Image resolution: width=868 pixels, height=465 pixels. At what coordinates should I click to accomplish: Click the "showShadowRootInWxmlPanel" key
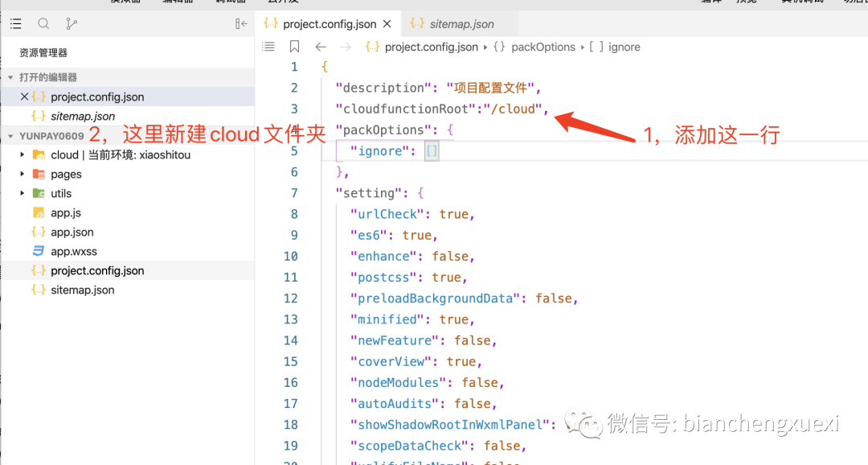click(x=450, y=425)
